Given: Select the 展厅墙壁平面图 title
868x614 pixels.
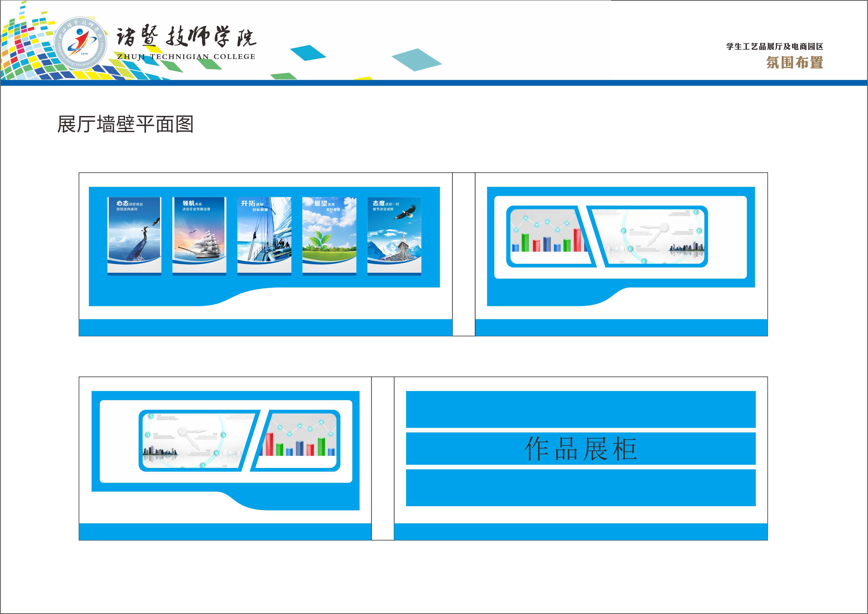Looking at the screenshot, I should click(x=125, y=124).
